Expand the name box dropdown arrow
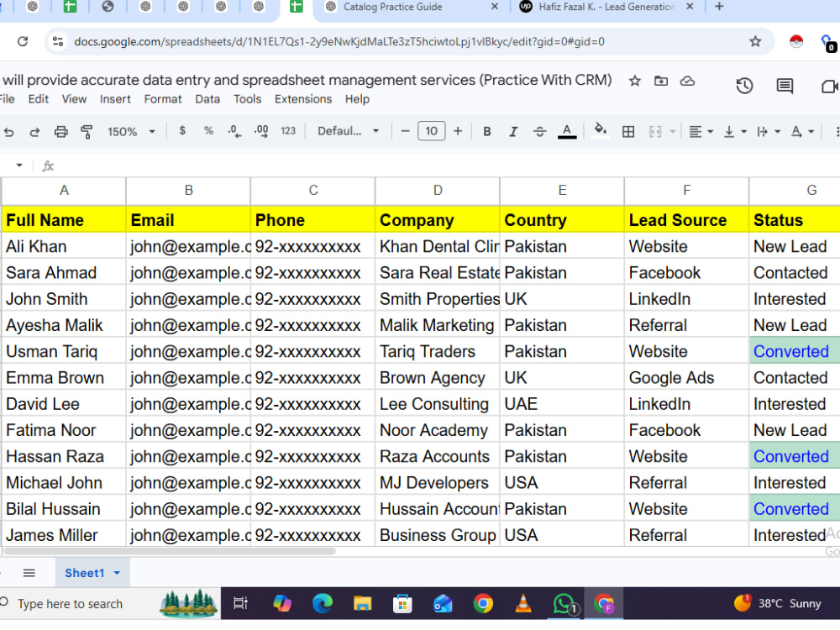Viewport: 840px width, 630px height. click(x=19, y=165)
